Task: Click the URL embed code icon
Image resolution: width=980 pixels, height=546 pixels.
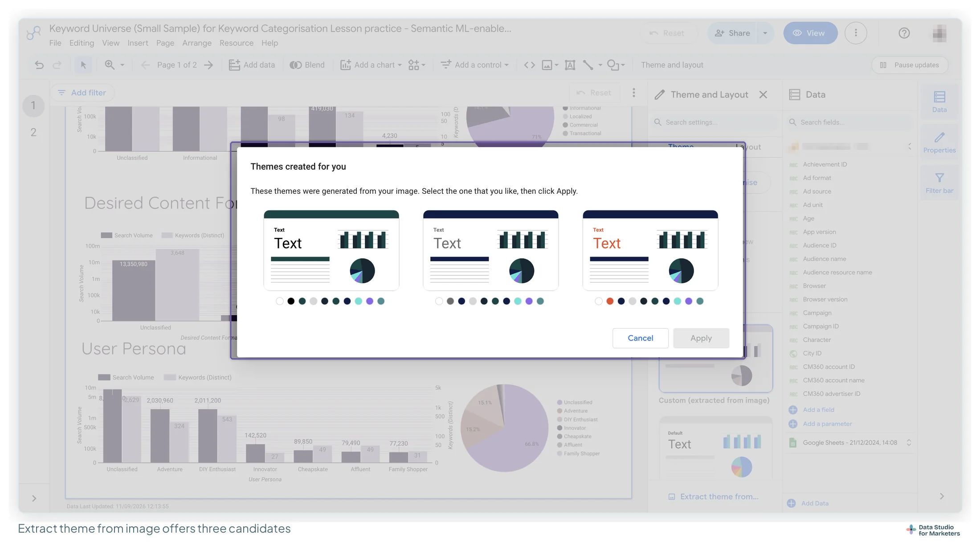Action: tap(529, 65)
